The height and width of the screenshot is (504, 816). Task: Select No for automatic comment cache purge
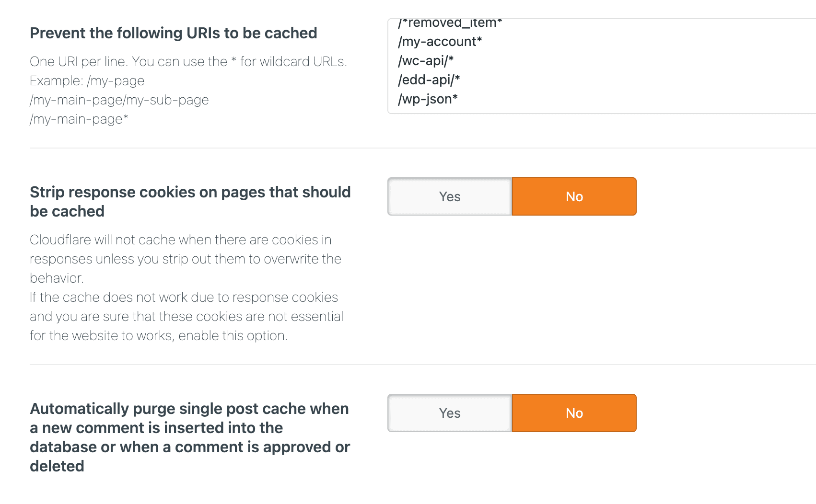(x=574, y=413)
